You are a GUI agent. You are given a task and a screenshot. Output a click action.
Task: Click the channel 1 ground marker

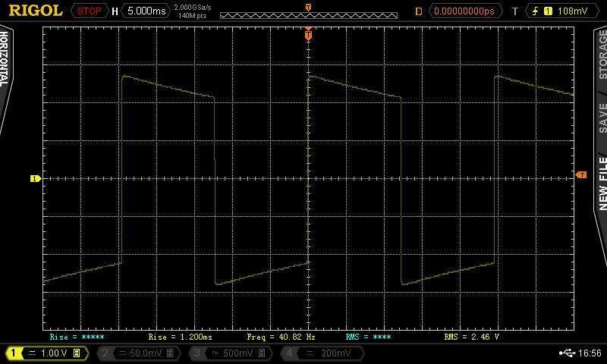pos(35,179)
